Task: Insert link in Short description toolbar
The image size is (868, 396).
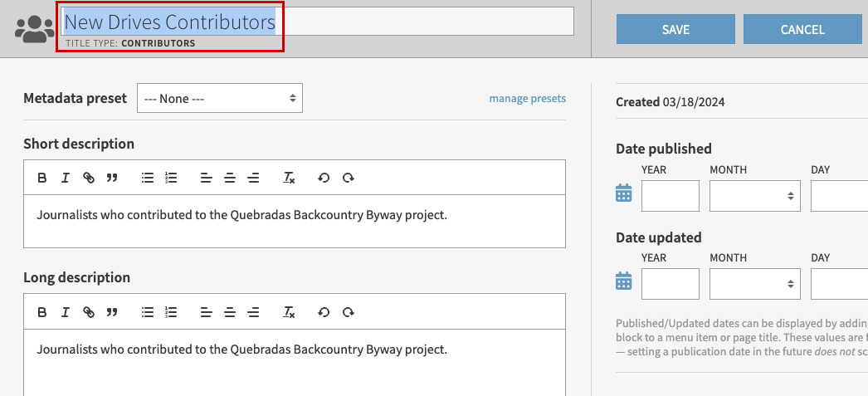Action: 89,178
